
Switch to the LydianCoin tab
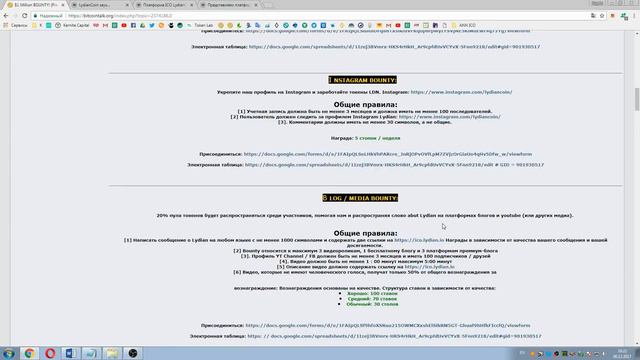click(99, 5)
